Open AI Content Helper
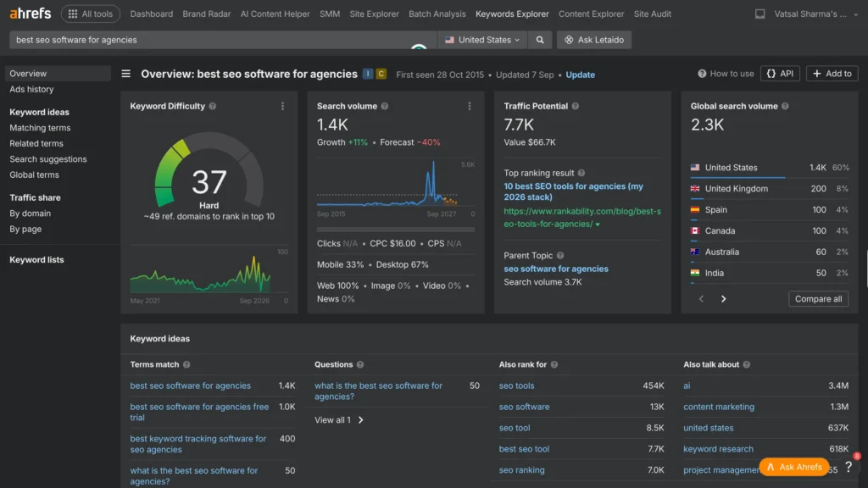Viewport: 868px width, 488px height. pyautogui.click(x=275, y=14)
